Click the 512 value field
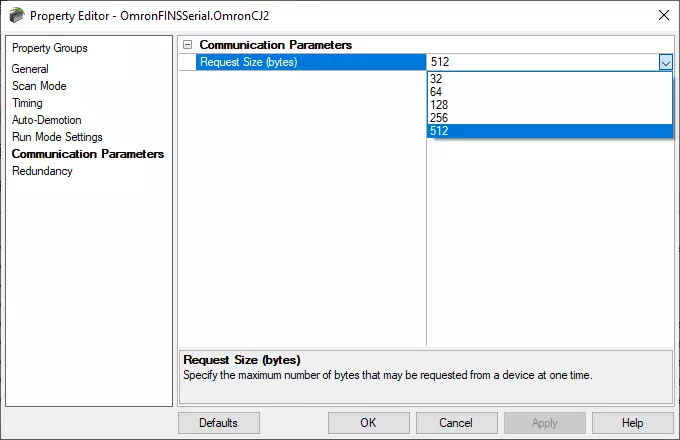Viewport: 680px width, 440px height. (x=542, y=62)
